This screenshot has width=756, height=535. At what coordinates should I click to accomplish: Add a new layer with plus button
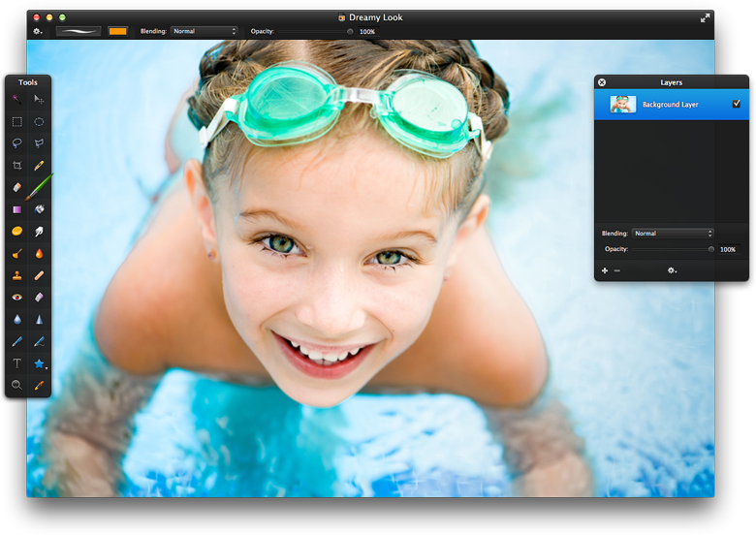coord(605,270)
